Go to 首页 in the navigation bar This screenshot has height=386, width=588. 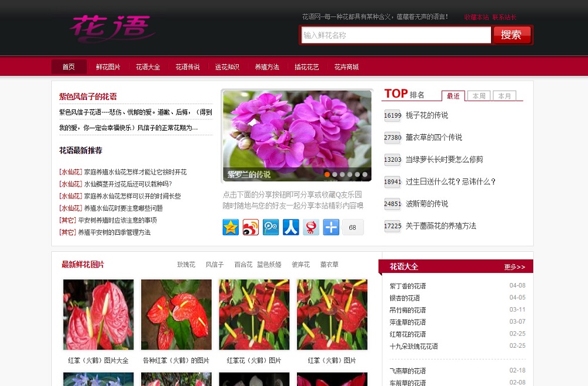[x=69, y=66]
